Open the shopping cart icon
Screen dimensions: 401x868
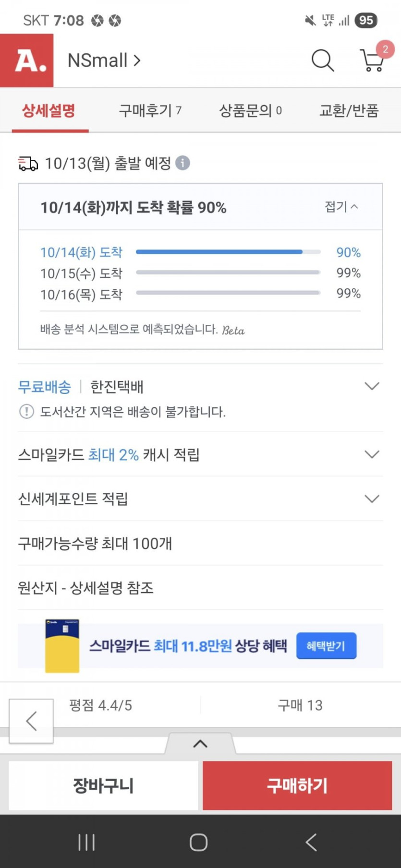click(372, 60)
